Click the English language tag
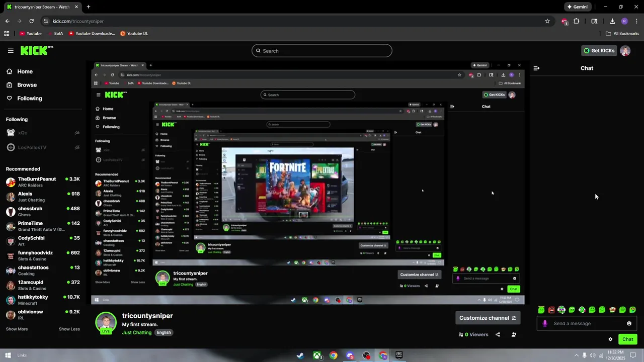This screenshot has height=362, width=644. point(164,332)
